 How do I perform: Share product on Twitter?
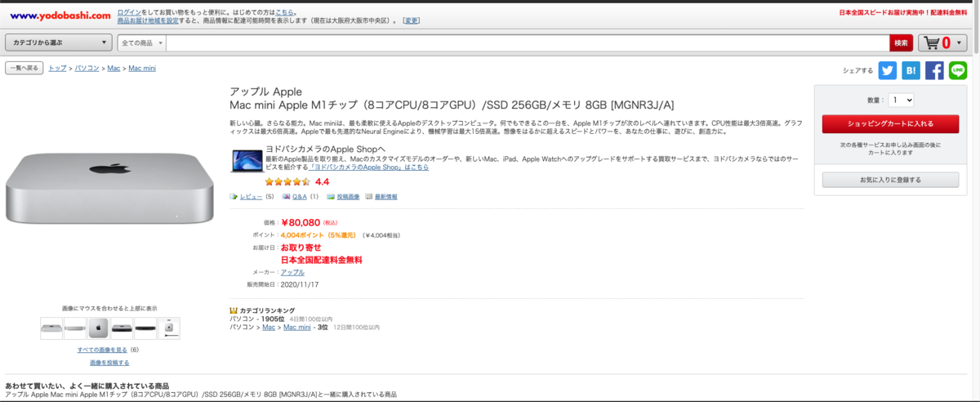[888, 71]
